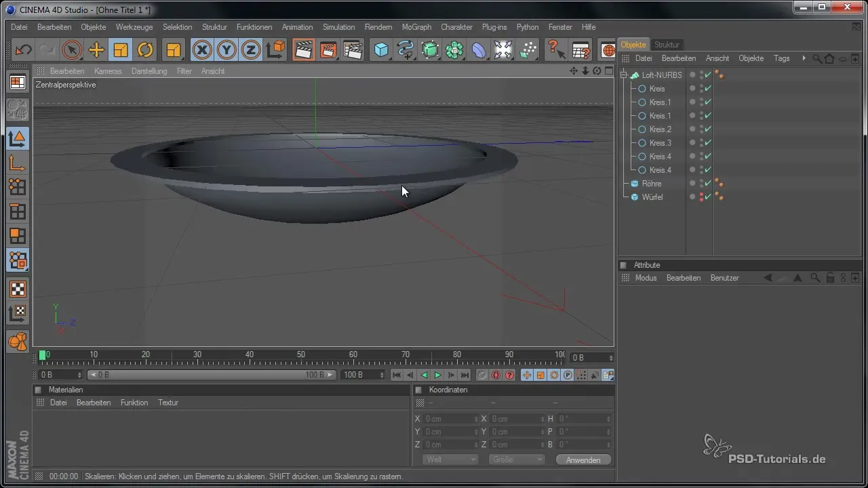Toggle Loft-NURBS enabled checkmark
Viewport: 868px width, 488px height.
707,75
